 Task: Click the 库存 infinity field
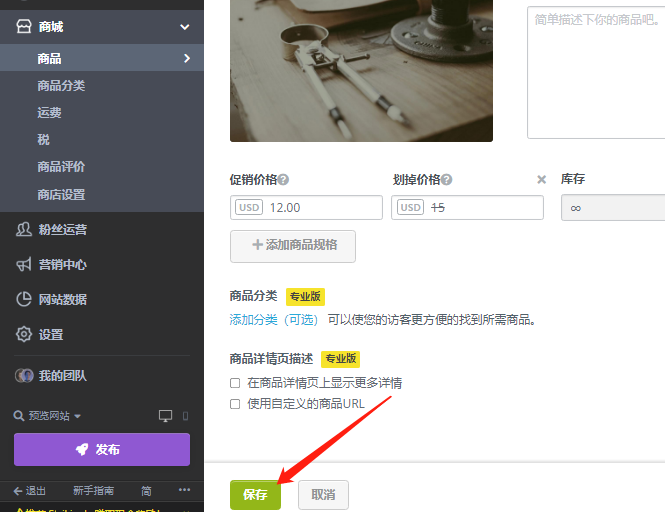(x=613, y=208)
